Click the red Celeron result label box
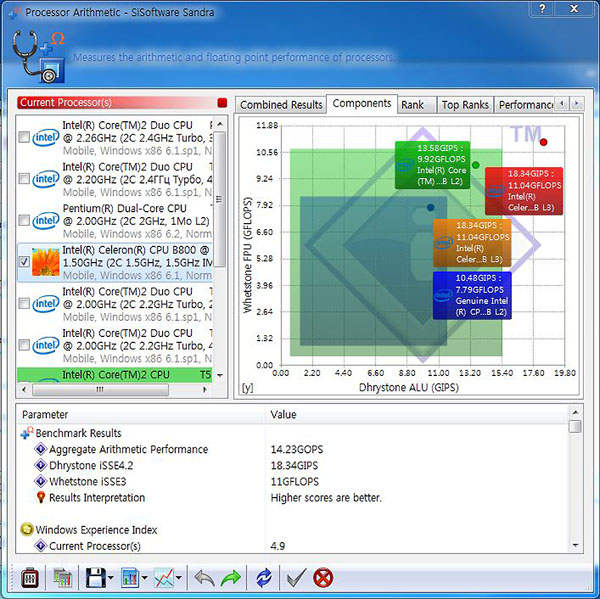This screenshot has height=599, width=600. (524, 191)
